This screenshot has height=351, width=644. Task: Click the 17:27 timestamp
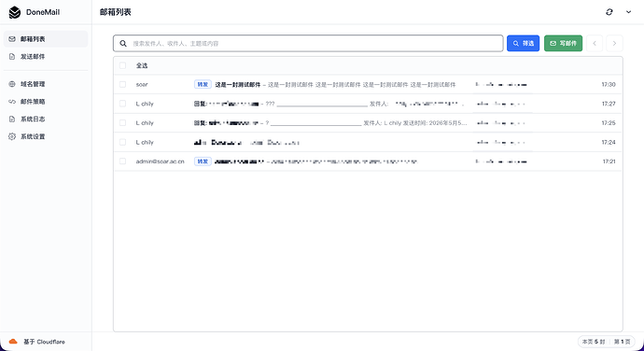(609, 104)
